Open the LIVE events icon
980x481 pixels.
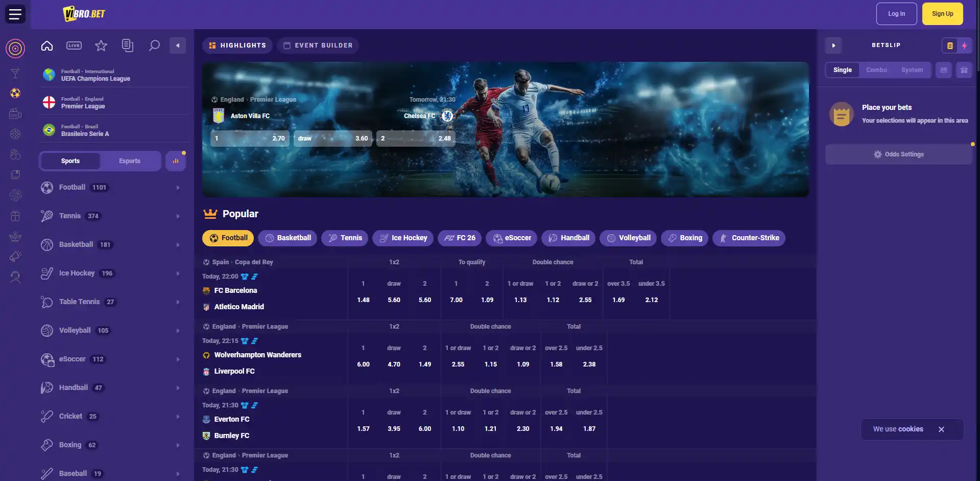[74, 45]
